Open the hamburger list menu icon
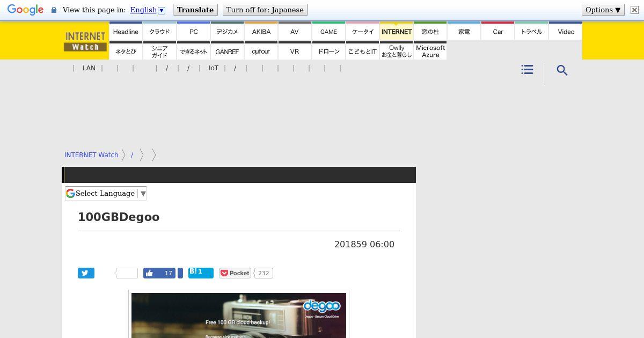The height and width of the screenshot is (338, 644). click(x=527, y=70)
